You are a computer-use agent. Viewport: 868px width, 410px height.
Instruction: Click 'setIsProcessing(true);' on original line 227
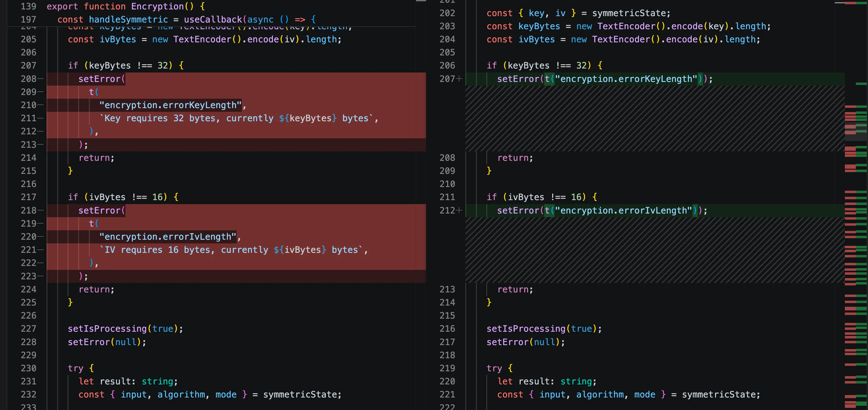point(125,329)
